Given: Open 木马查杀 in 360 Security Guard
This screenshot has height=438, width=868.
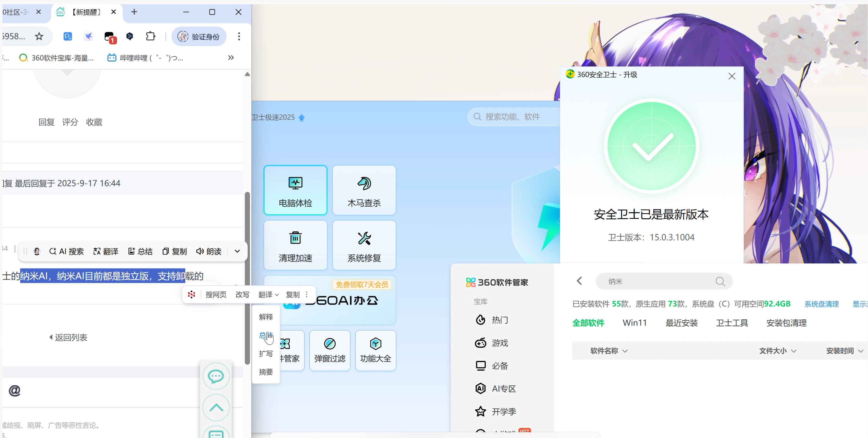Looking at the screenshot, I should click(364, 190).
